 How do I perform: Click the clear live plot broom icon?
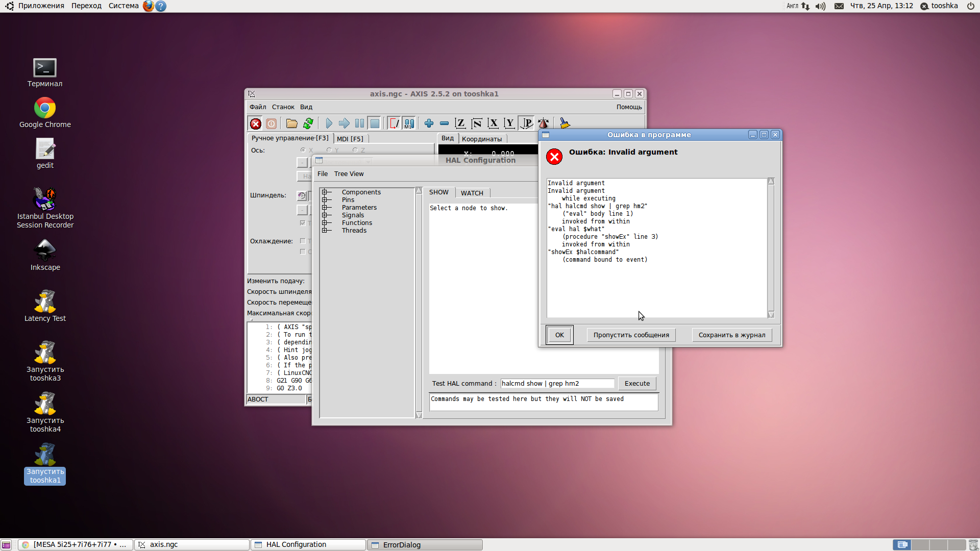tap(565, 123)
